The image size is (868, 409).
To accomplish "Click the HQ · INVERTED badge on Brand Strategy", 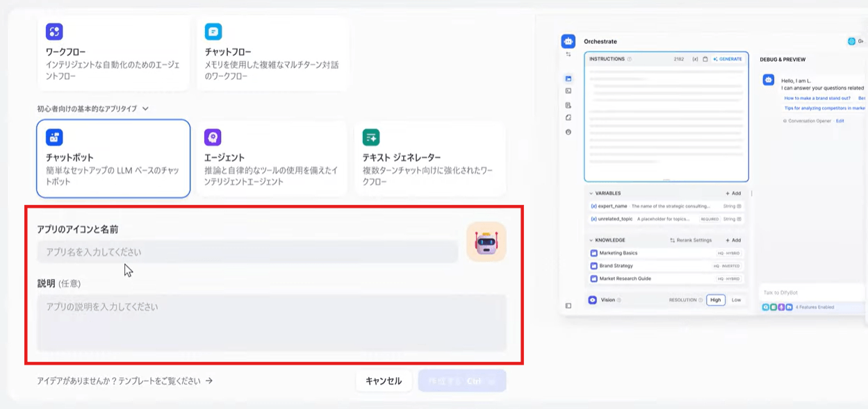I will point(726,266).
